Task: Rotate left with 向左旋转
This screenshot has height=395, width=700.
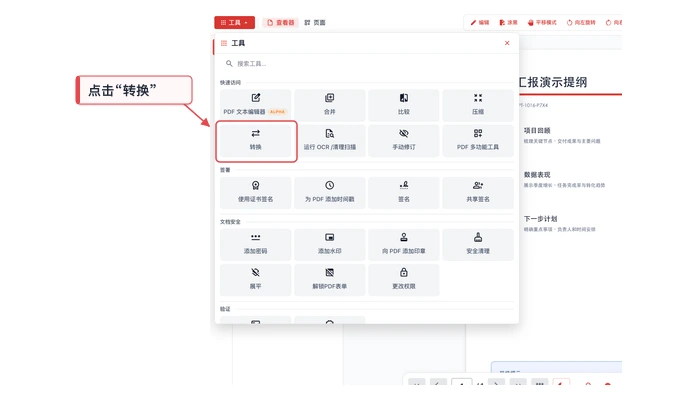Action: click(581, 22)
